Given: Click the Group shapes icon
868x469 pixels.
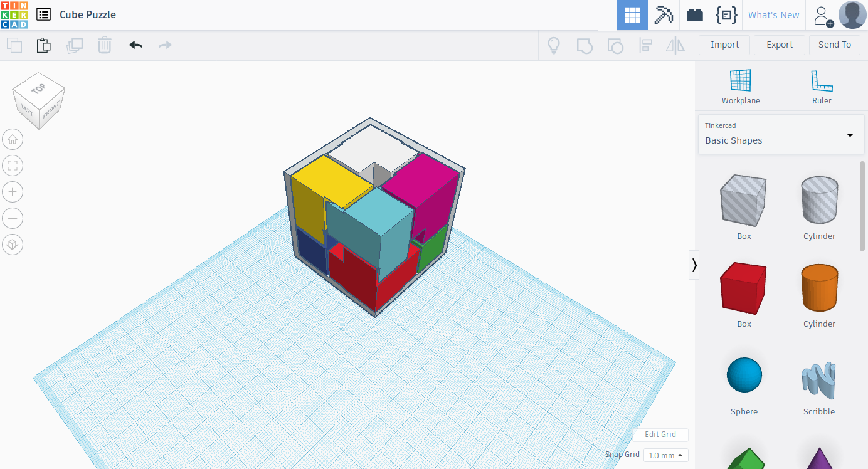Looking at the screenshot, I should pos(585,45).
